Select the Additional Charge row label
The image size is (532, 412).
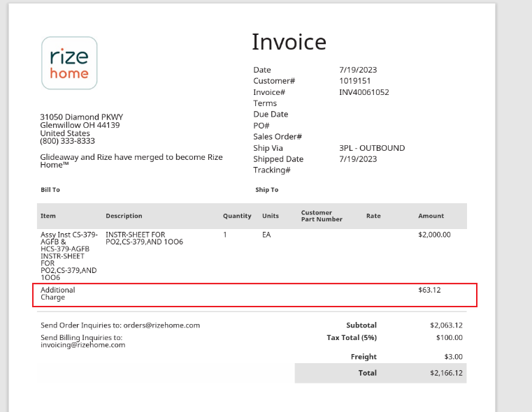[57, 293]
